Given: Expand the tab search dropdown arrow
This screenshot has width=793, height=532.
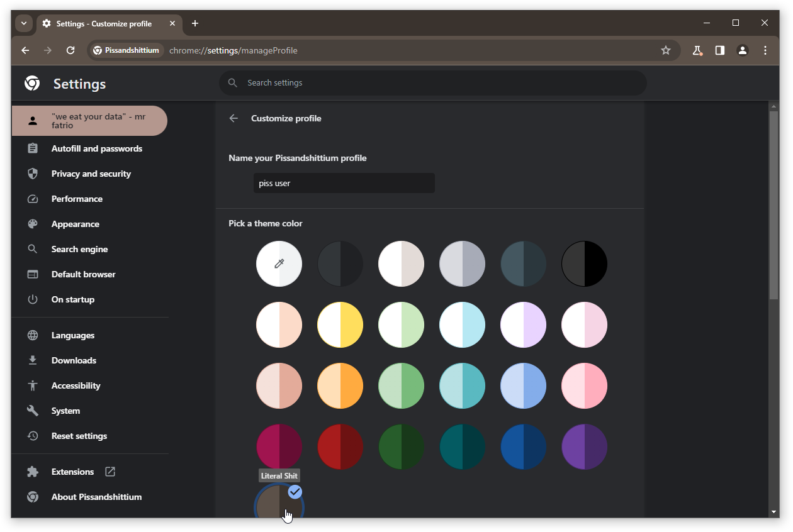Looking at the screenshot, I should coord(24,23).
